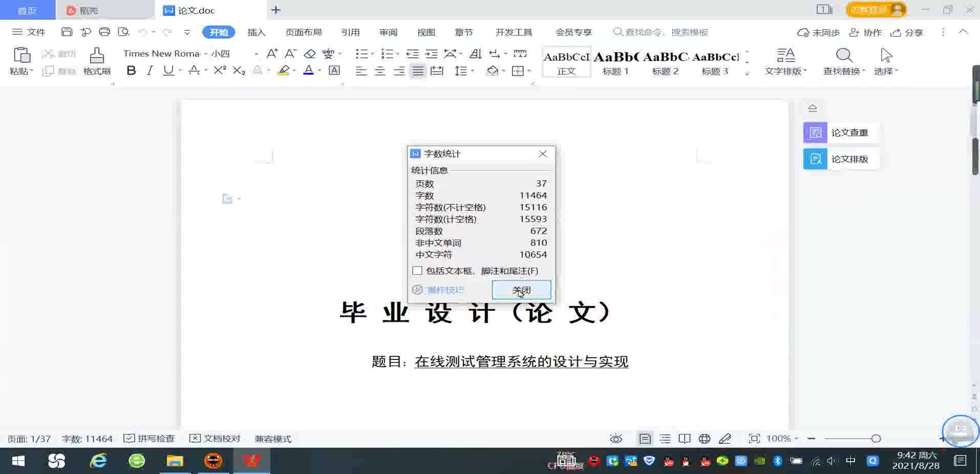Toggle justified alignment
980x474 pixels.
pyautogui.click(x=418, y=71)
